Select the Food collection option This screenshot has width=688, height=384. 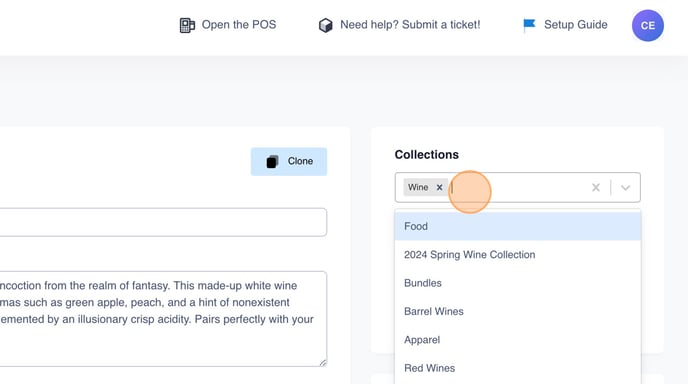point(518,226)
